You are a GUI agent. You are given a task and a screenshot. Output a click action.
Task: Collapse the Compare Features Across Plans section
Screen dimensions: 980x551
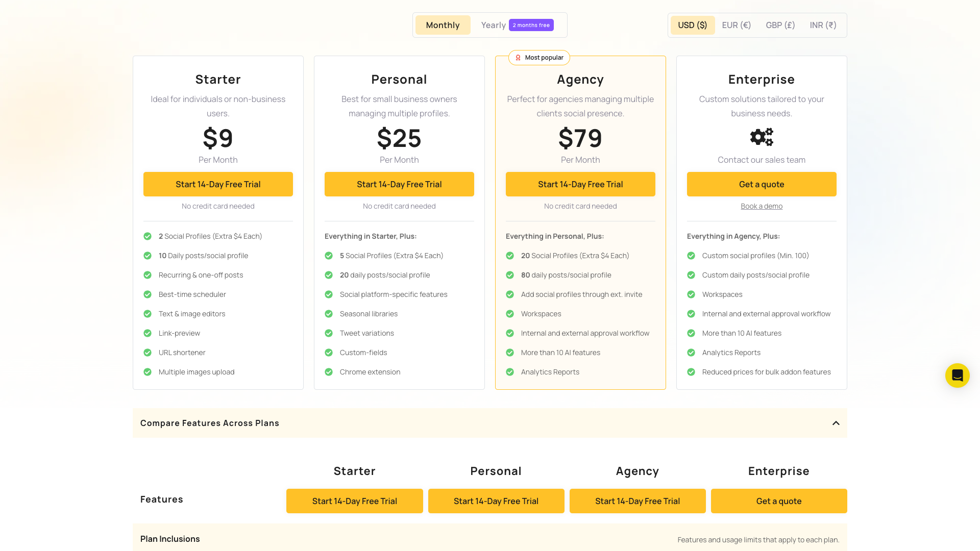tap(489, 423)
